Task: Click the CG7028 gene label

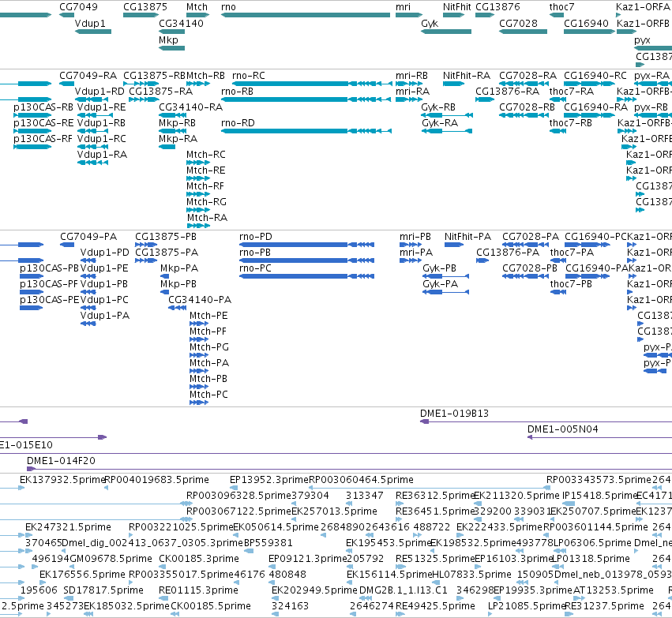Action: pyautogui.click(x=518, y=24)
